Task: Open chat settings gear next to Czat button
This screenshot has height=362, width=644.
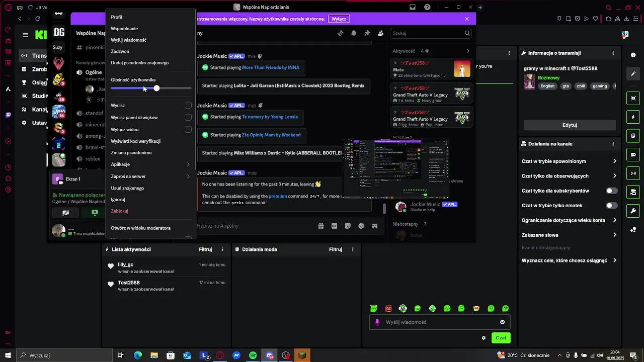Action: 484,338
